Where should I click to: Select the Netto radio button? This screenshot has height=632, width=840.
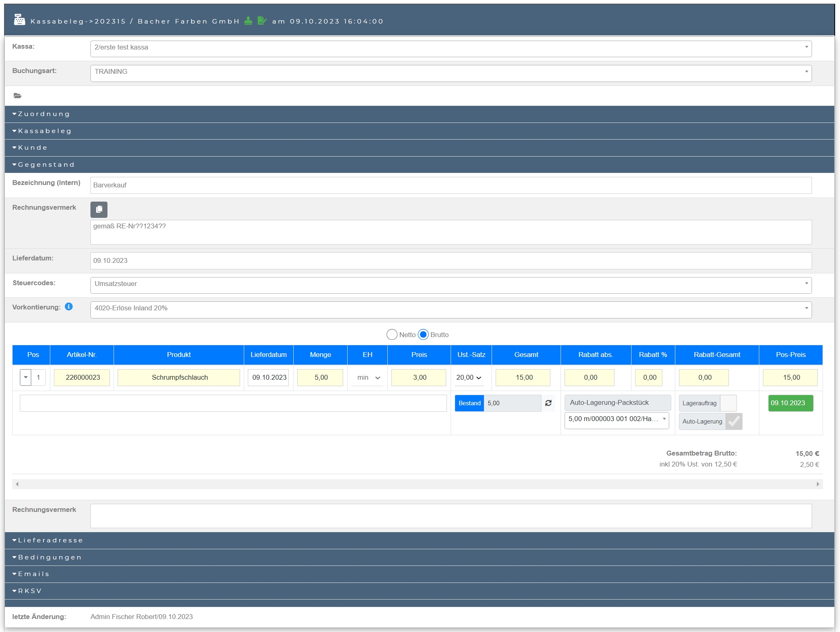point(392,335)
